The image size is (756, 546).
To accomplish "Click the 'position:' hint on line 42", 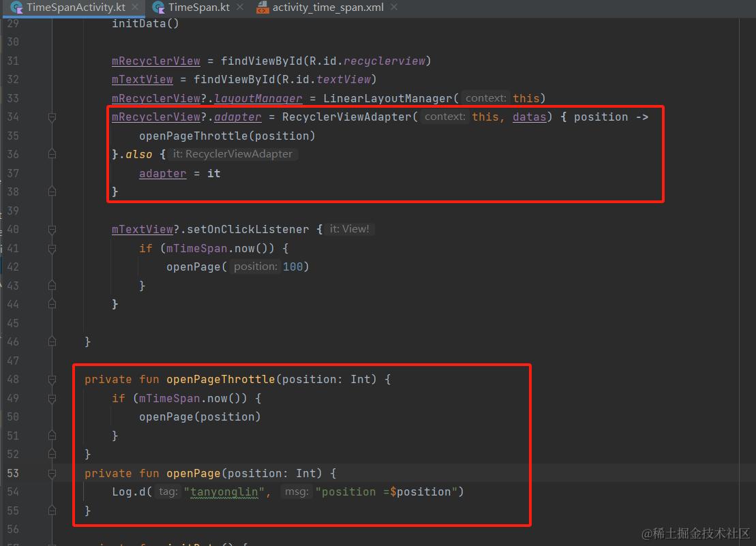I will click(x=255, y=267).
